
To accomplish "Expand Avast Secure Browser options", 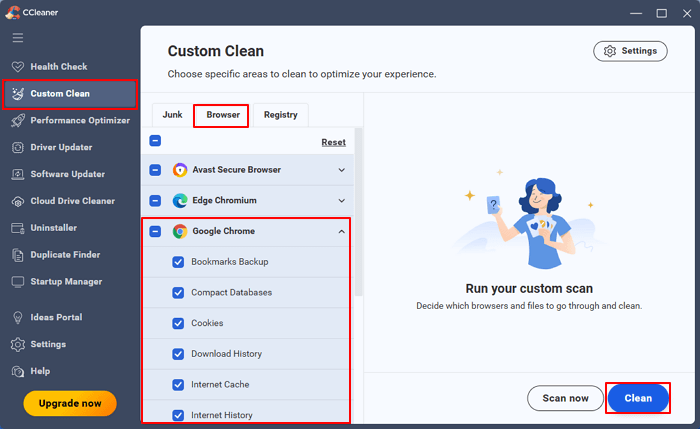I will point(342,170).
